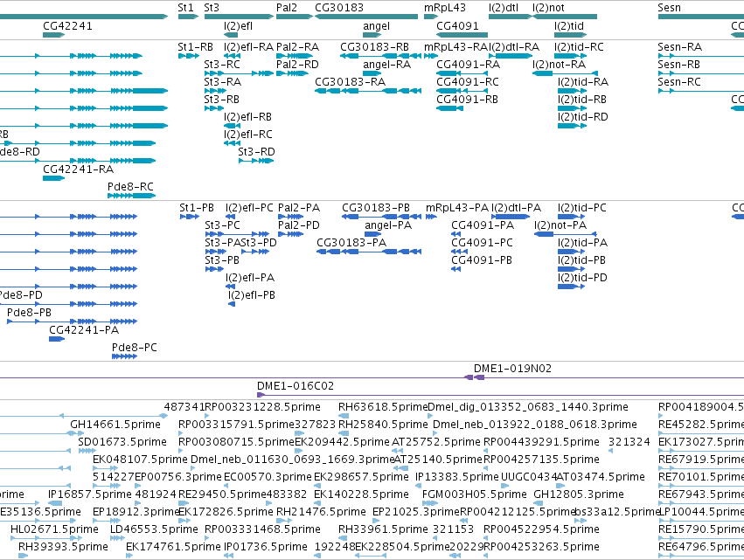744x560 pixels.
Task: Select the SD01673.5prime EST label
Action: (x=122, y=442)
